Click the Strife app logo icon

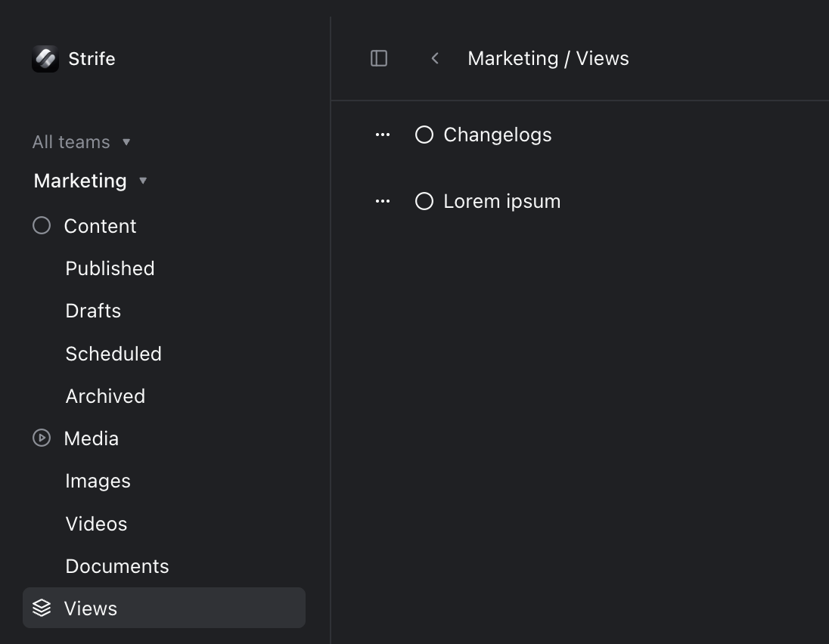[45, 59]
